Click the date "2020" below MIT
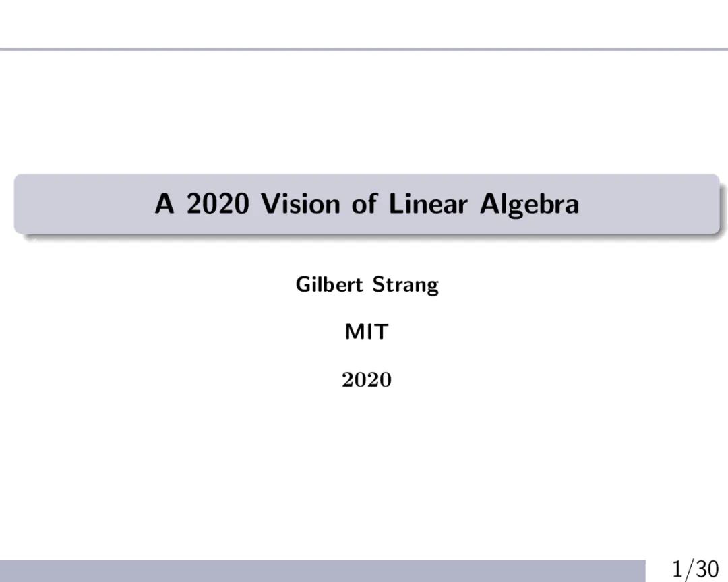Viewport: 728px width, 582px height. click(x=367, y=380)
